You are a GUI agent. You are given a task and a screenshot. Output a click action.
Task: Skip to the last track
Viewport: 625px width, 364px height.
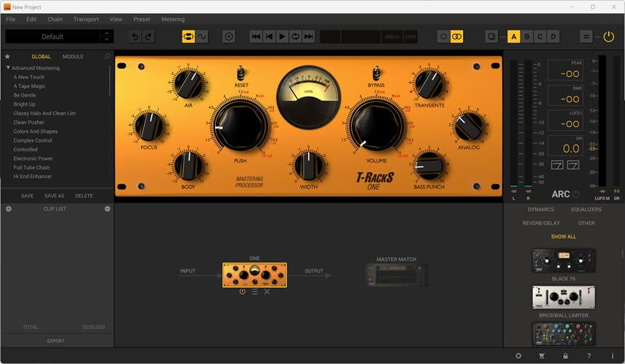coord(309,36)
